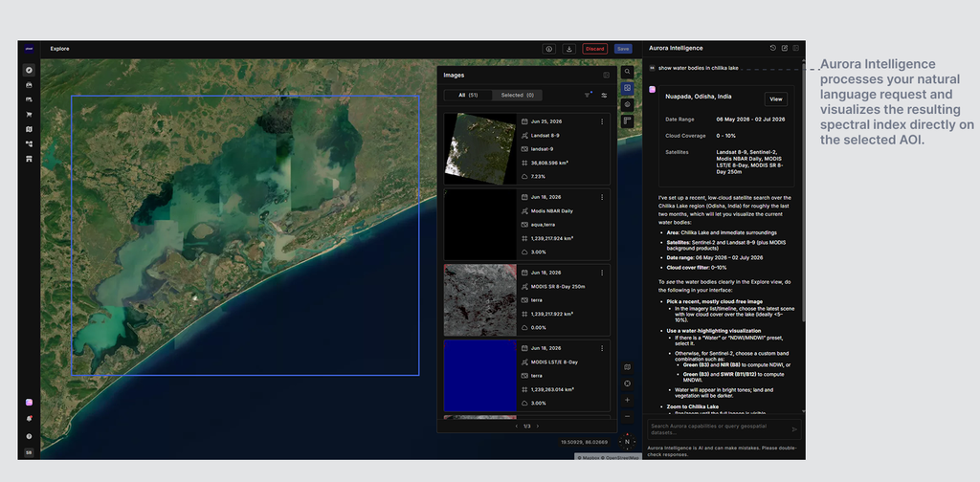Image resolution: width=980 pixels, height=482 pixels.
Task: Click the measure ruler tool on the map
Action: click(628, 121)
